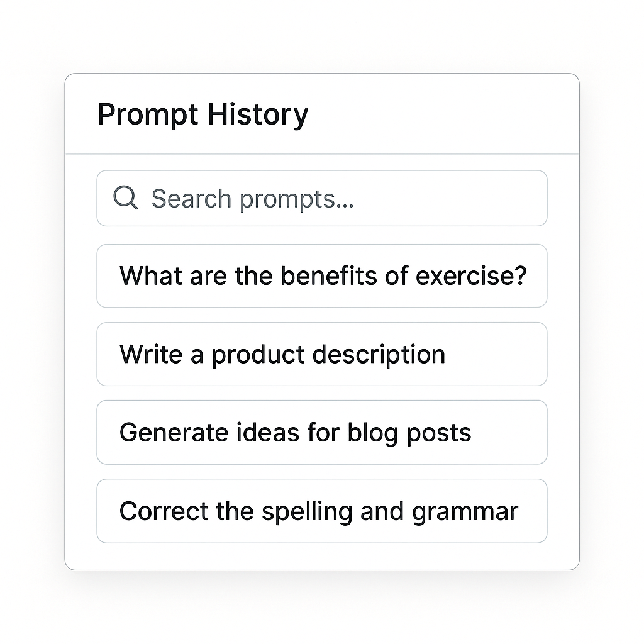The width and height of the screenshot is (644, 644).
Task: Click the Prompt History panel title
Action: point(203,114)
